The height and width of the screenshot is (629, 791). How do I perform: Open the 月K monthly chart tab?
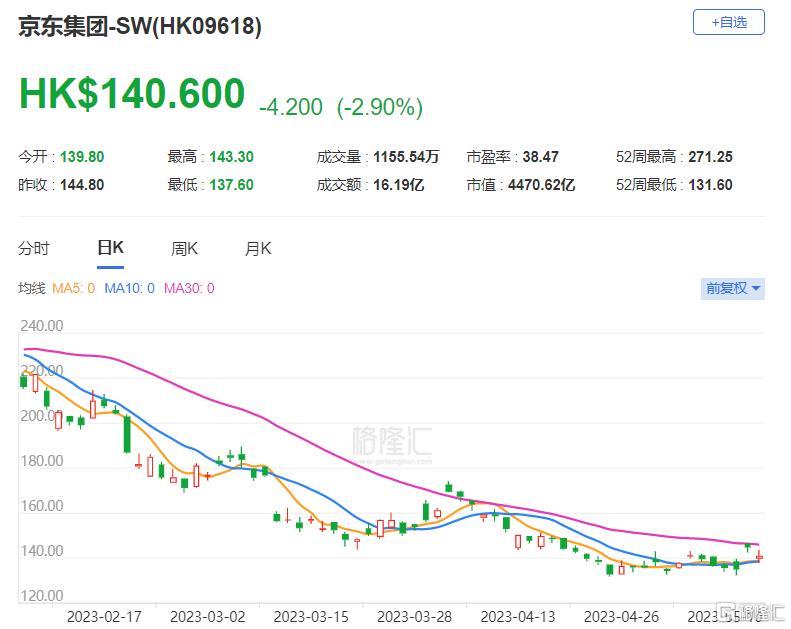click(x=258, y=248)
